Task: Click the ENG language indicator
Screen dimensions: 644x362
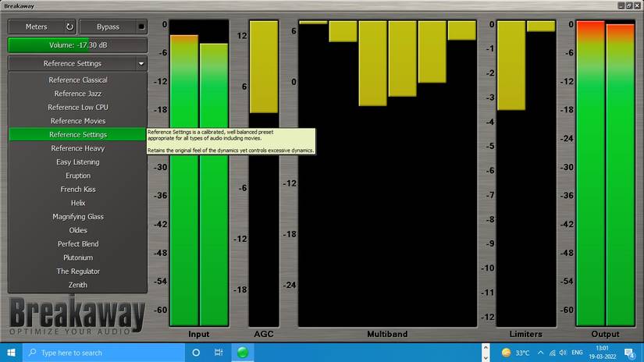Action: [x=577, y=353]
